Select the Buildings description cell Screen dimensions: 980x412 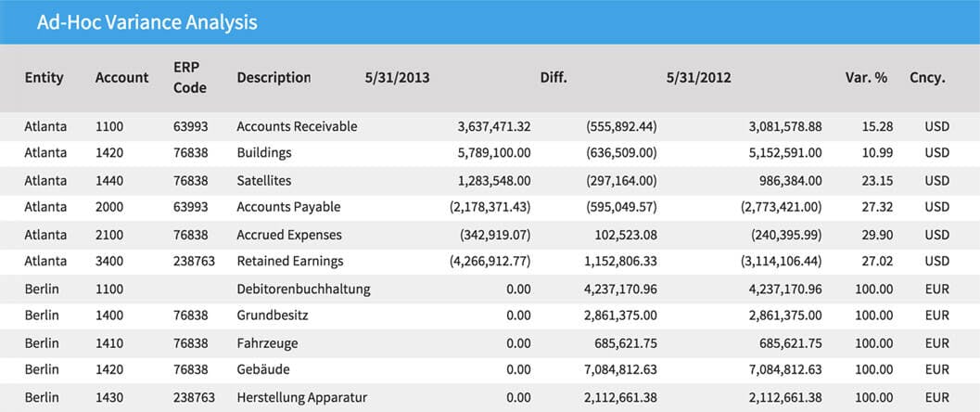264,153
